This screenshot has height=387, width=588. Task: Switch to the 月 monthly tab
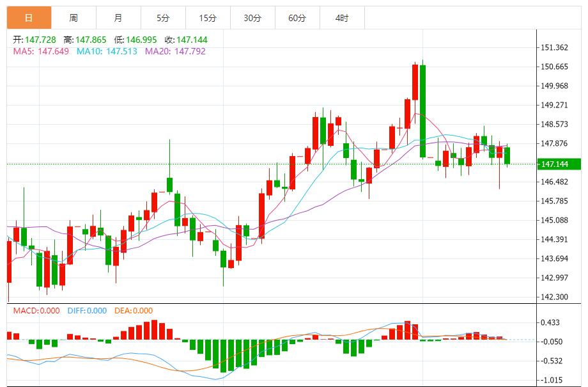118,18
